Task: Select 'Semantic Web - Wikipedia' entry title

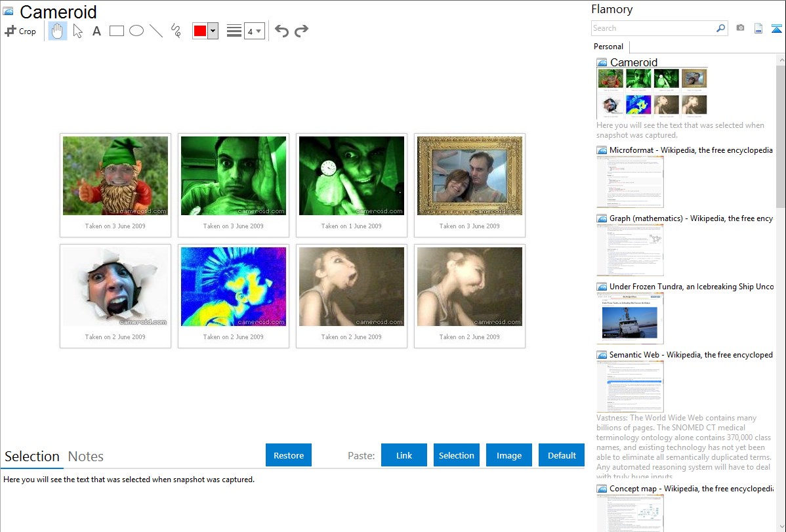Action: point(691,355)
